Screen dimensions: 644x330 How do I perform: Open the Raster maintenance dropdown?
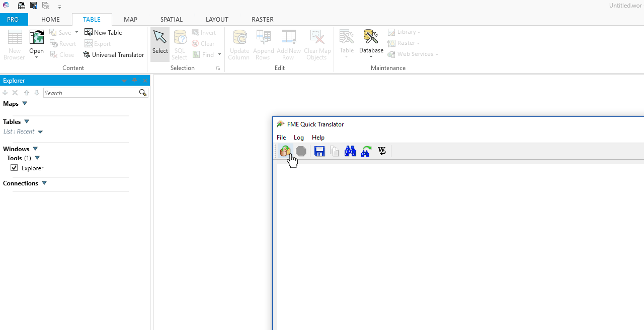coord(404,43)
